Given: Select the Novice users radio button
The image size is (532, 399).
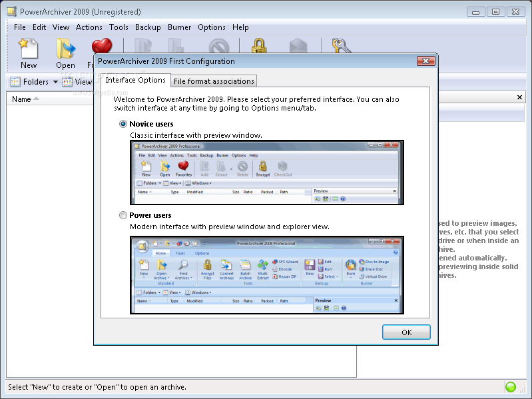Looking at the screenshot, I should point(123,124).
